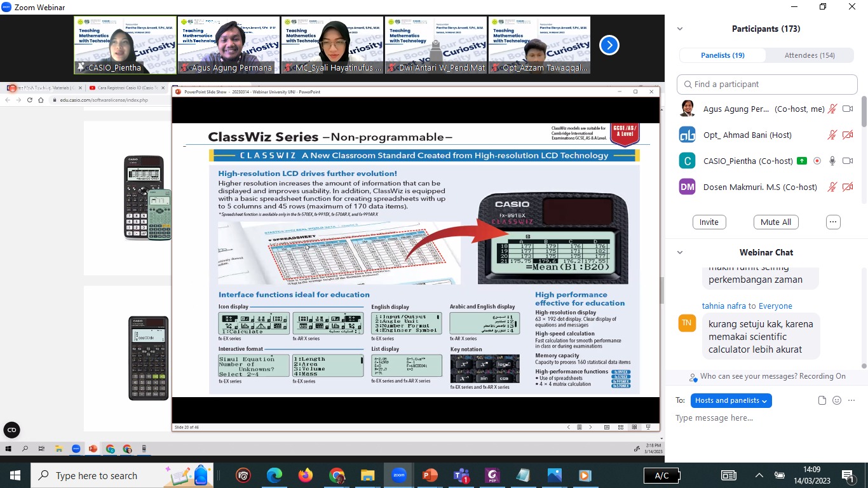Switch to Normal view icon in PowerPoint
Image resolution: width=868 pixels, height=488 pixels.
click(x=607, y=427)
